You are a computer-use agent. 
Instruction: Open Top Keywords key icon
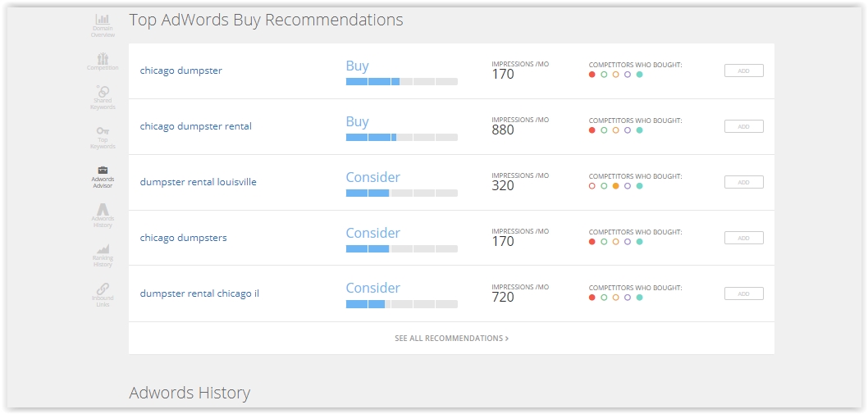pos(103,137)
